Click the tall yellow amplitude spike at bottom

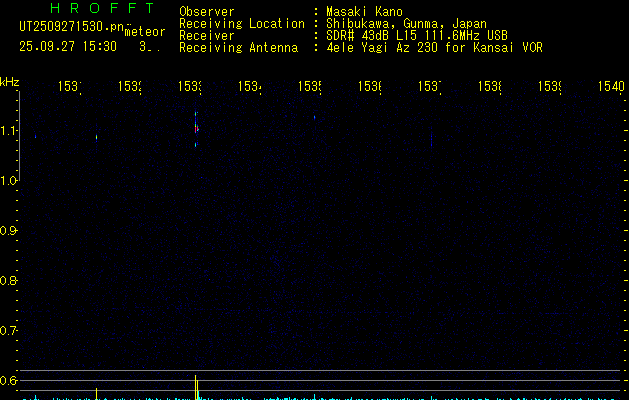pos(196,387)
